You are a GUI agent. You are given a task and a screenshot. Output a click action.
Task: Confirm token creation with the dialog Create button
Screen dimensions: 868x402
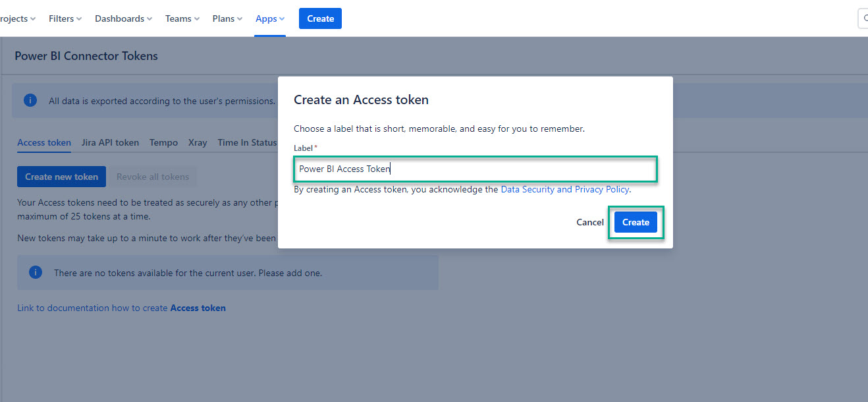636,222
